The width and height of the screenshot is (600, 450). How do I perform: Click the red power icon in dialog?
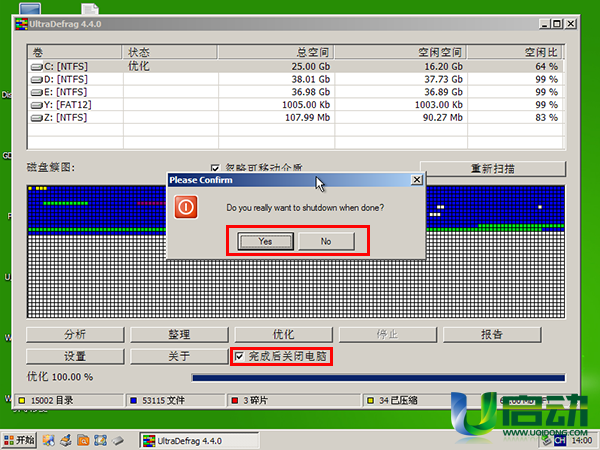pyautogui.click(x=186, y=207)
